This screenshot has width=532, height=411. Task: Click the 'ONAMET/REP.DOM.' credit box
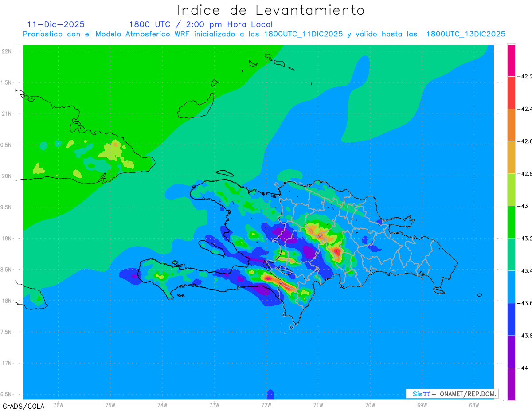coord(452,394)
